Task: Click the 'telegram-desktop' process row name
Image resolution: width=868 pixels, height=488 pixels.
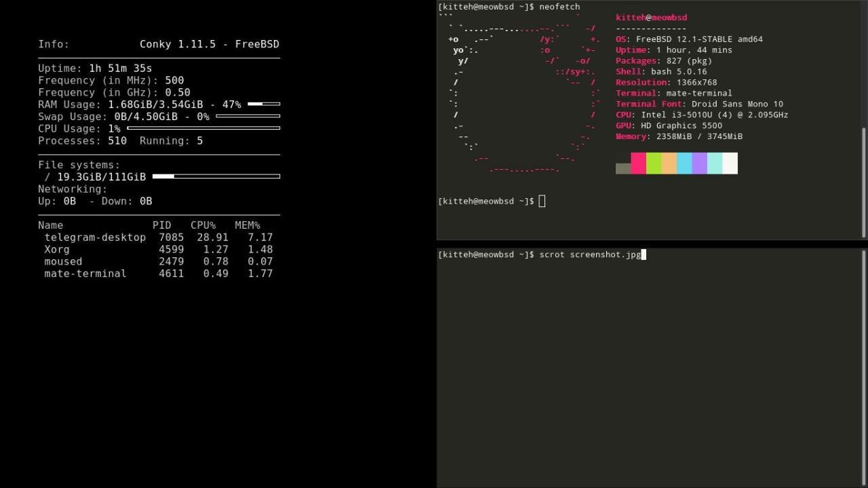Action: (95, 238)
